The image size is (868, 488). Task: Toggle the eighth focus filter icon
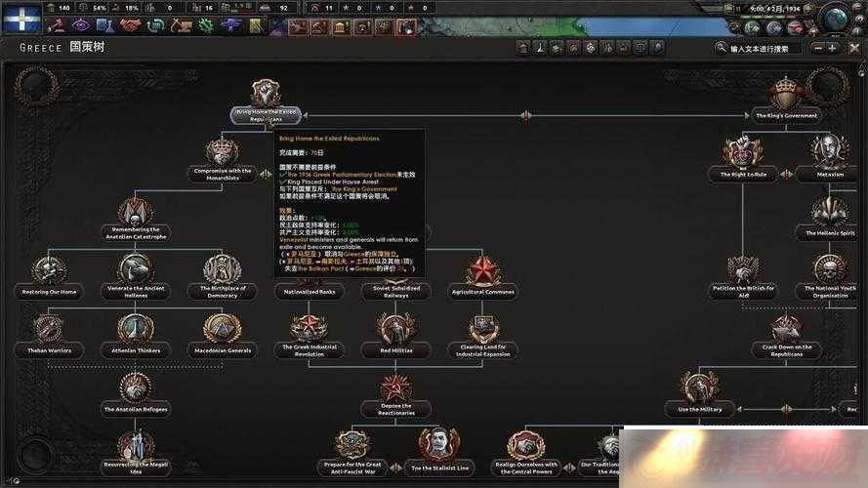(x=641, y=48)
